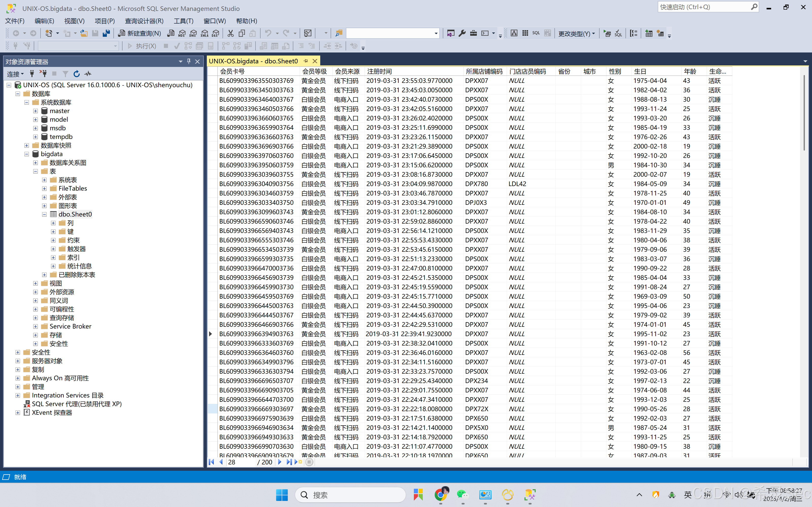
Task: Collapse the bigdata database node
Action: coord(26,154)
